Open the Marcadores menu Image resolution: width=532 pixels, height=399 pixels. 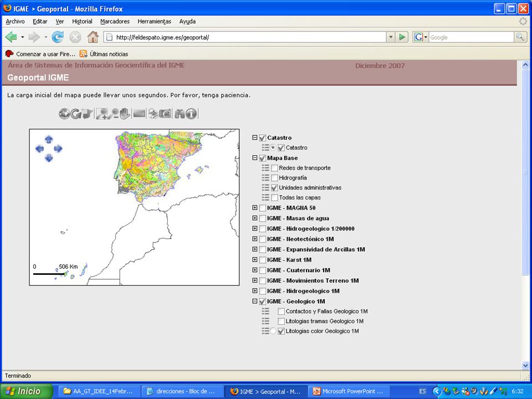coord(115,22)
